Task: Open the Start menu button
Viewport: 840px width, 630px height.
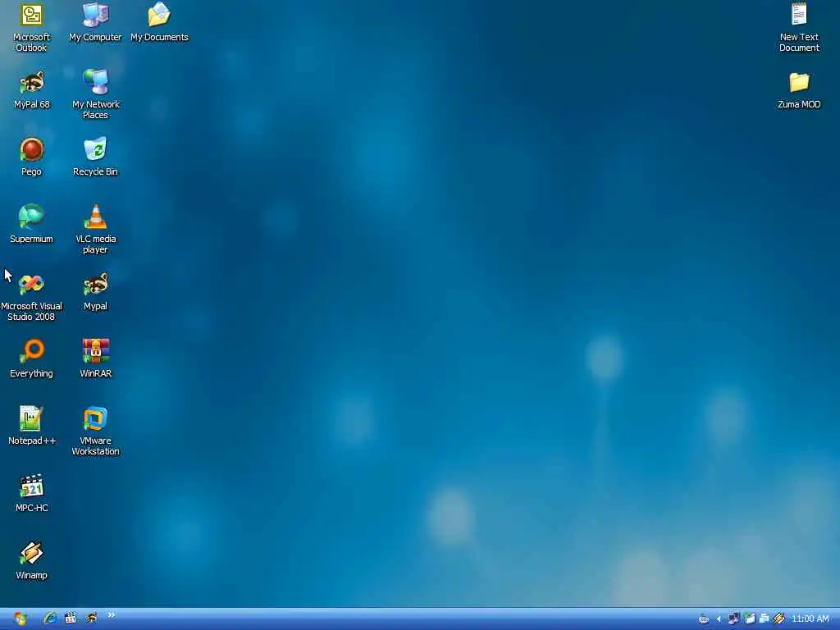Action: (21, 619)
